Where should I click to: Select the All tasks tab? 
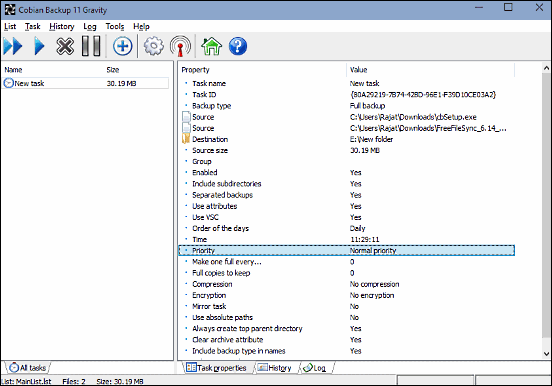coord(27,368)
